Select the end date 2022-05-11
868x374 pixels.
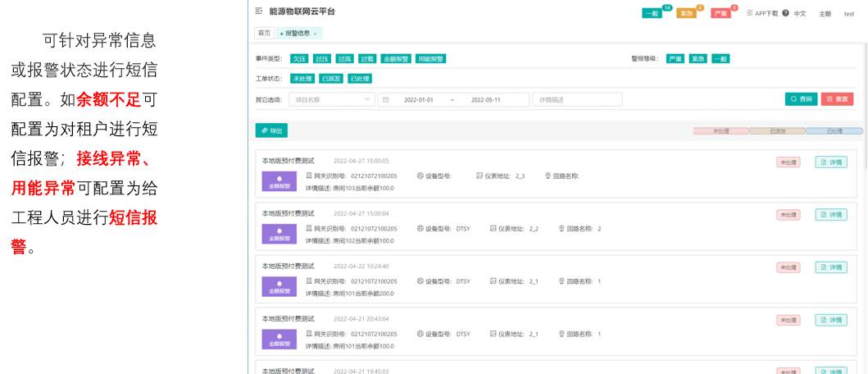485,100
